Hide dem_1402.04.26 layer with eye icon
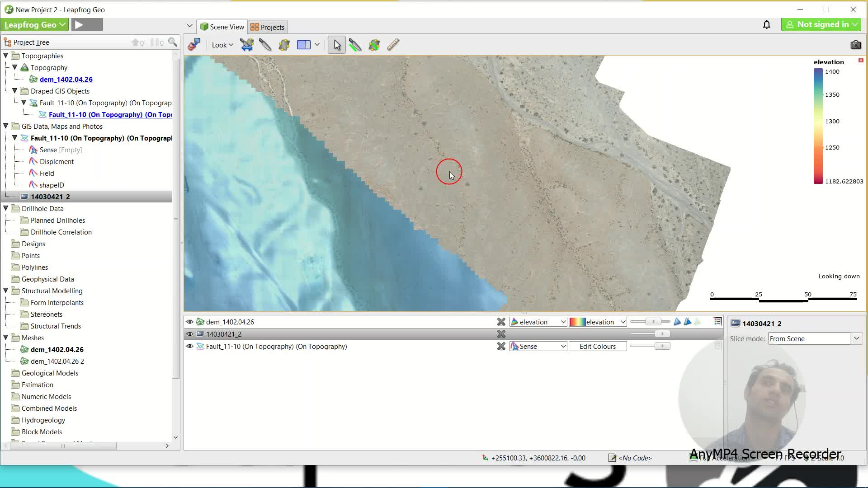 [x=190, y=322]
